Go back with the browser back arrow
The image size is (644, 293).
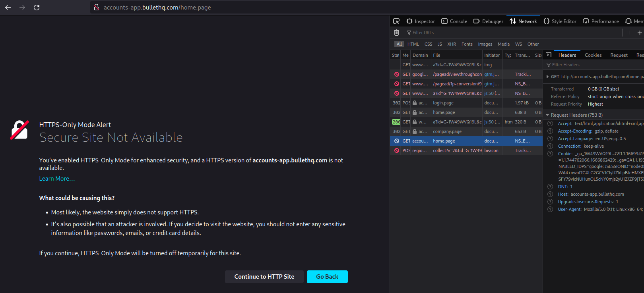tap(8, 7)
